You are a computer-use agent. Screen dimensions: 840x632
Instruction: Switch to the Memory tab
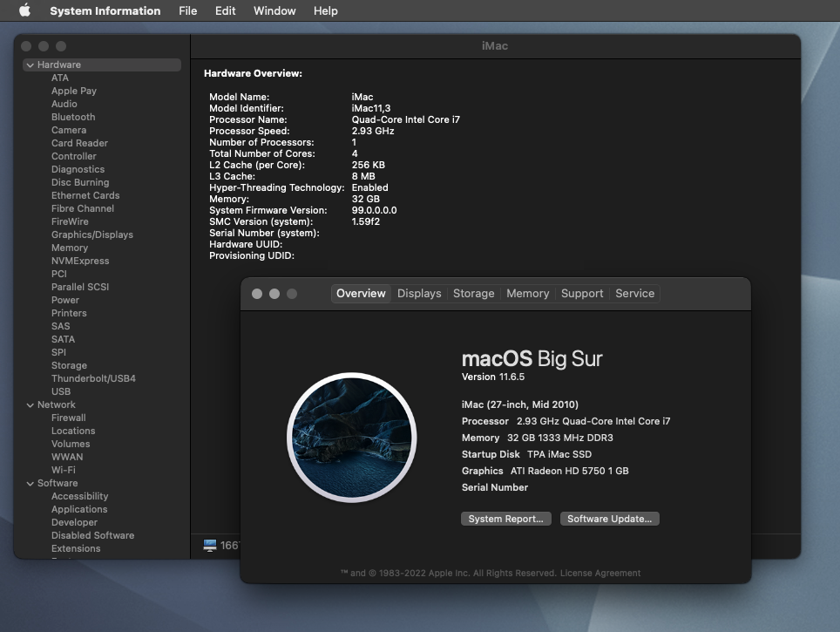coord(528,293)
